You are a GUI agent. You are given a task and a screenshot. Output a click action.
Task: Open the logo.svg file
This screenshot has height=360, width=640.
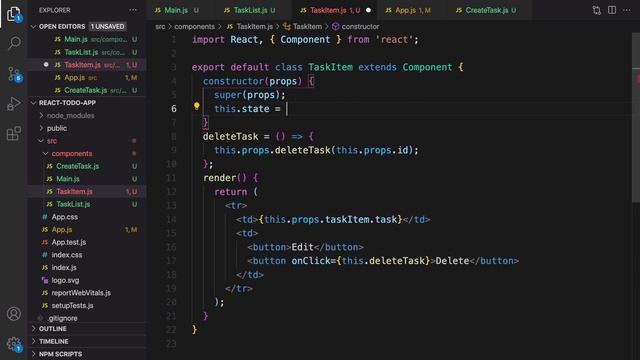[x=87, y=280]
